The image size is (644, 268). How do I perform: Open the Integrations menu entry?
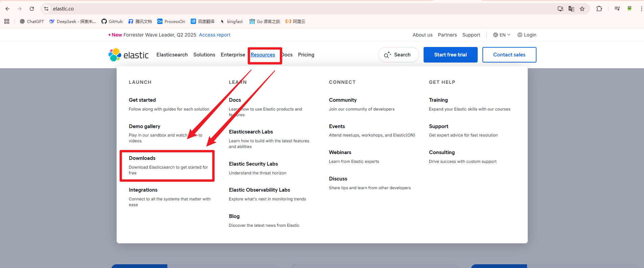[143, 190]
